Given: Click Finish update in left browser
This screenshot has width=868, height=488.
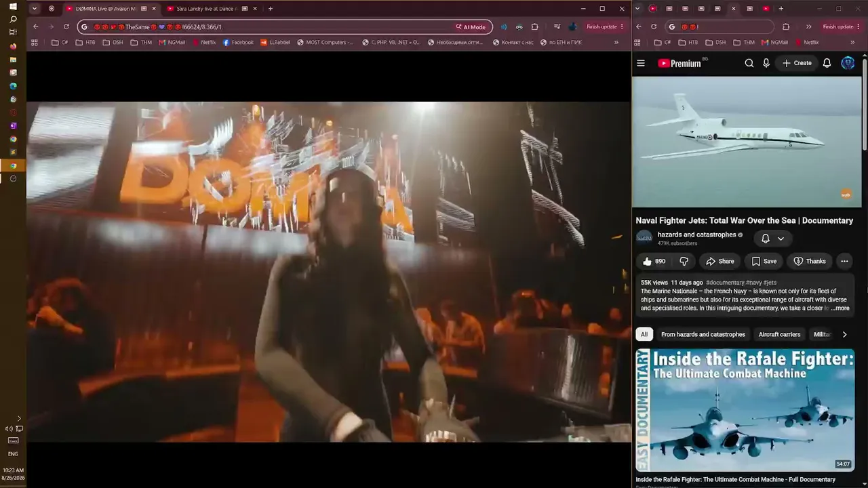Looking at the screenshot, I should (x=605, y=26).
